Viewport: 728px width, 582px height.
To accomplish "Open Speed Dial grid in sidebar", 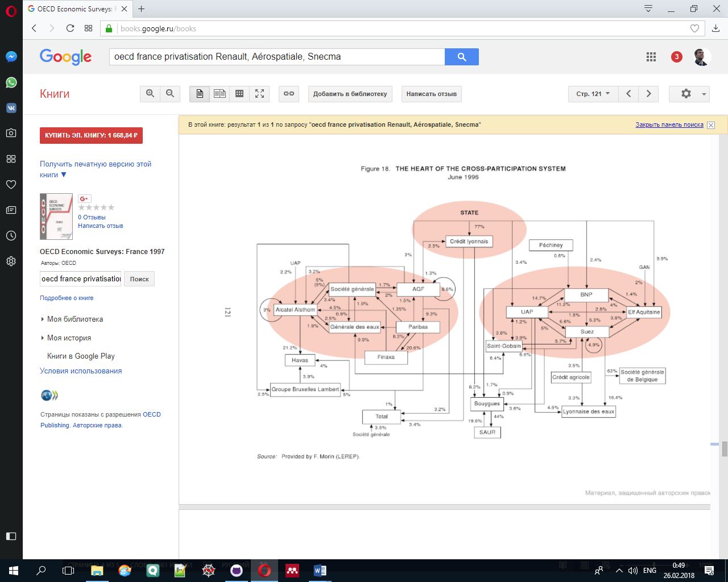I will (x=11, y=159).
